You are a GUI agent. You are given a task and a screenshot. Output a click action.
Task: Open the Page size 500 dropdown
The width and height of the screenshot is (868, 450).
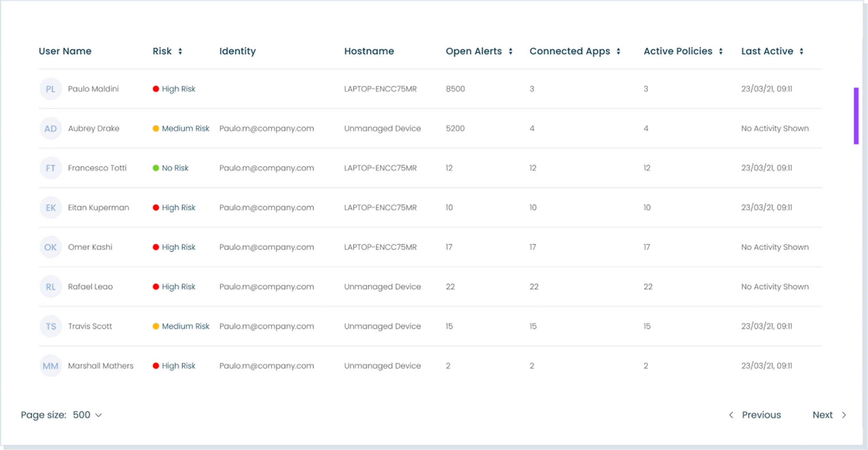click(x=87, y=415)
